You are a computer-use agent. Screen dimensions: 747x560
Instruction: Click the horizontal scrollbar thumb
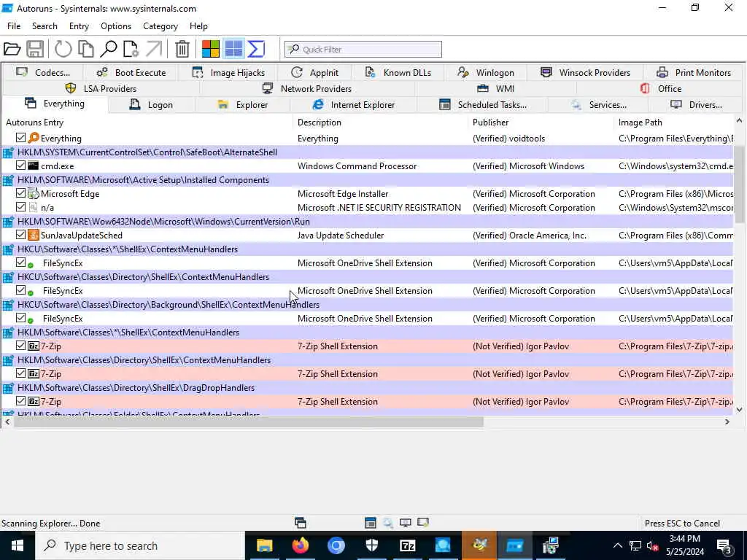[248, 422]
